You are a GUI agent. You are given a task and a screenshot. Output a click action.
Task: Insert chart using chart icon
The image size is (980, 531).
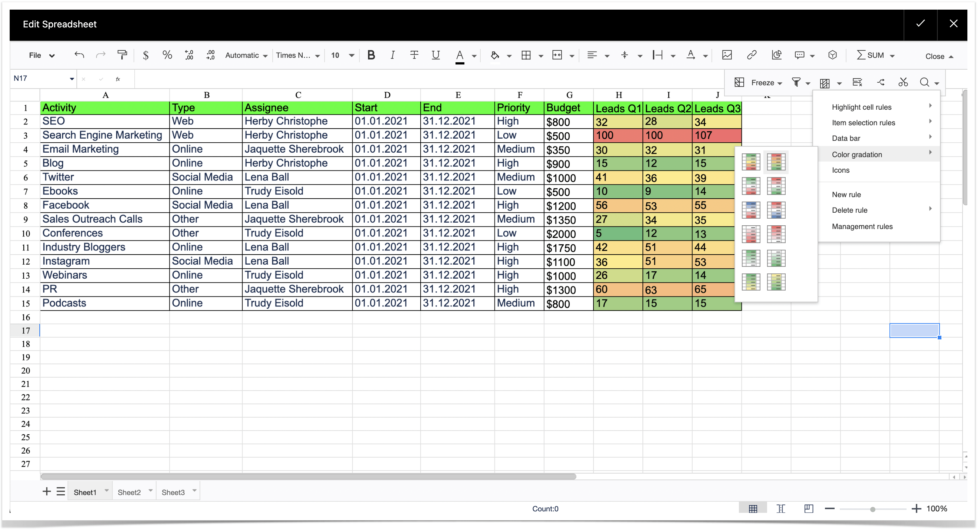[776, 56]
